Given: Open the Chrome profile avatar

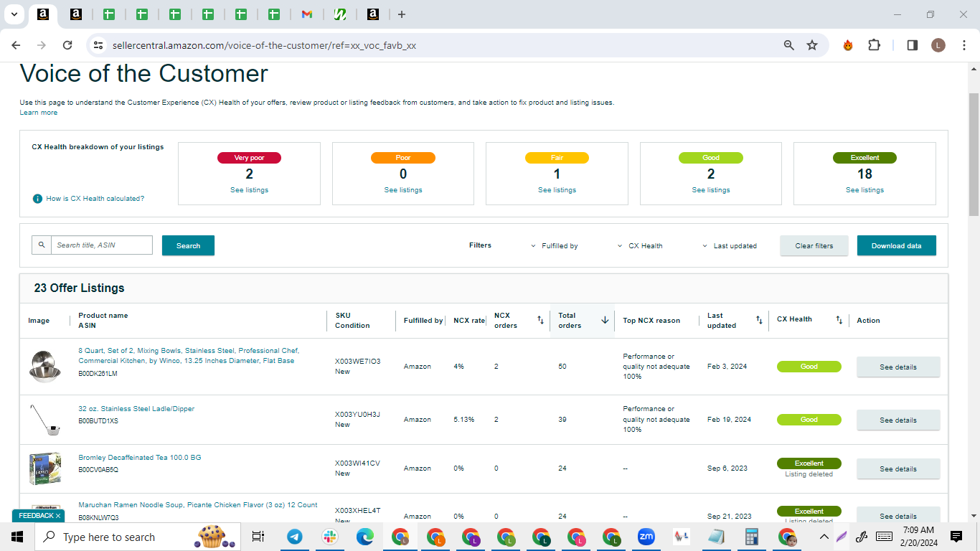Looking at the screenshot, I should [938, 45].
